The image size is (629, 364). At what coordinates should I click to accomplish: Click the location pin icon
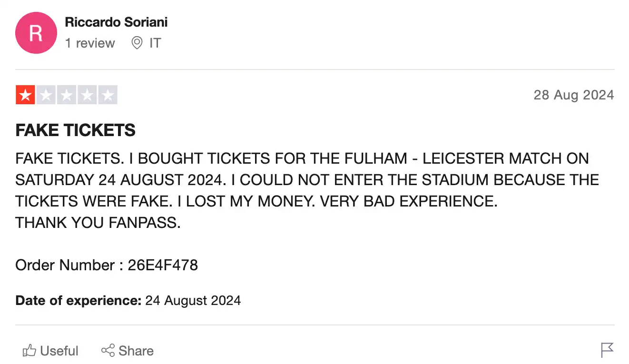click(137, 43)
